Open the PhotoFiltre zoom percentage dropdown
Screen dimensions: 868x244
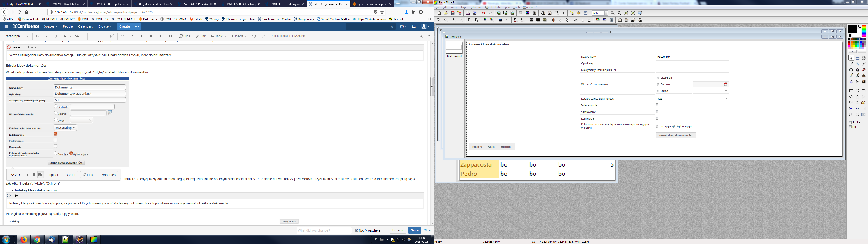tap(606, 13)
